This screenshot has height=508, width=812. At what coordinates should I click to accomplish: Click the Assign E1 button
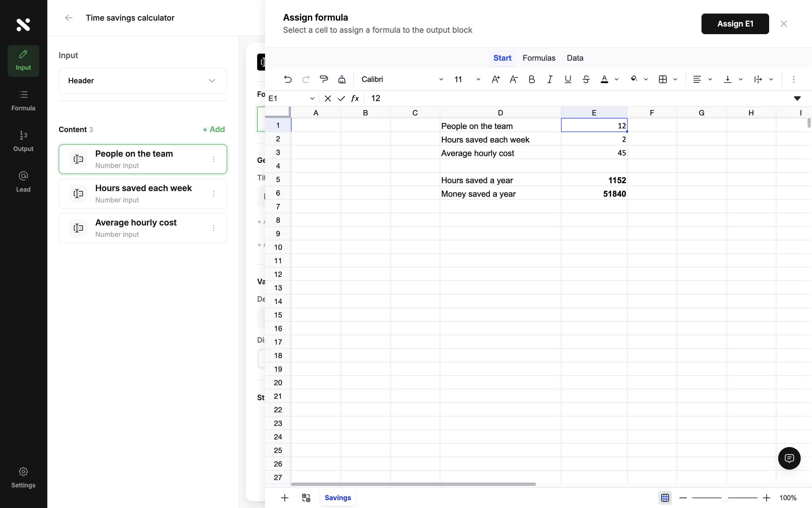click(x=735, y=24)
